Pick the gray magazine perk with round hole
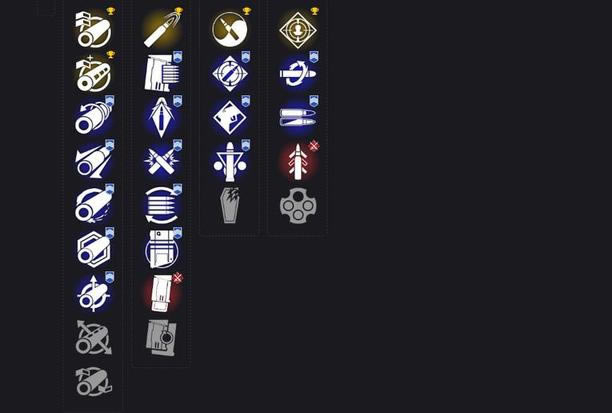612x413 pixels. coord(162,338)
